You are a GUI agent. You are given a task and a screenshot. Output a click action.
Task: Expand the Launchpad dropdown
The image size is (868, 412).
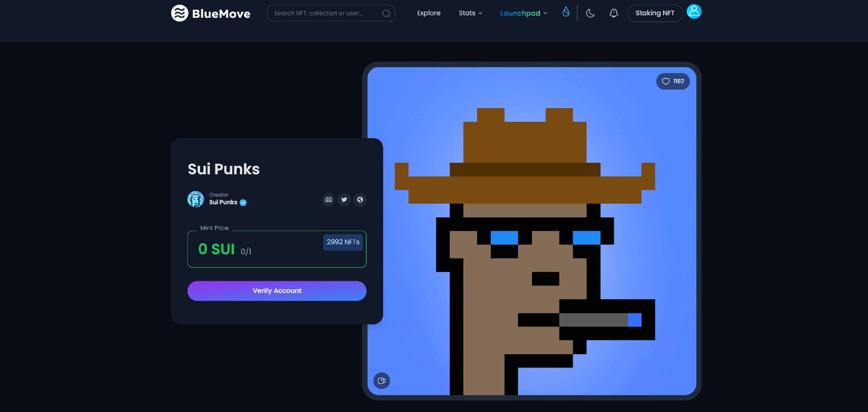pyautogui.click(x=523, y=13)
